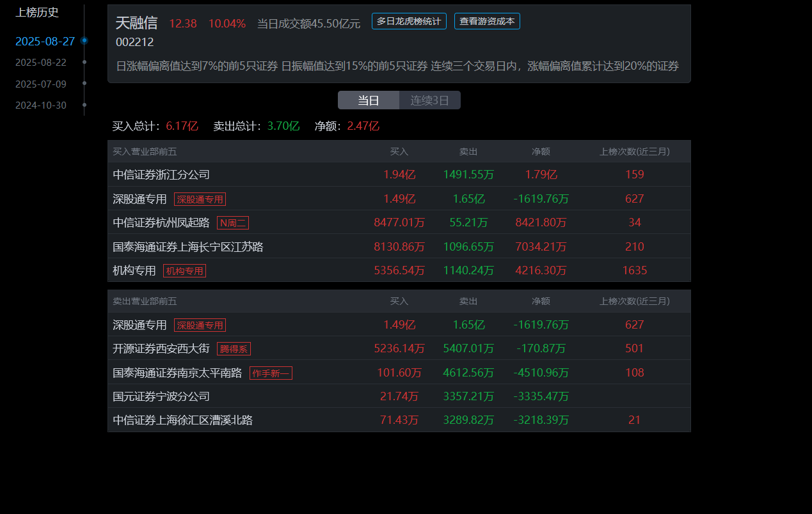Click the net total 2.47亿
Screen dimensions: 812x514
(x=363, y=126)
